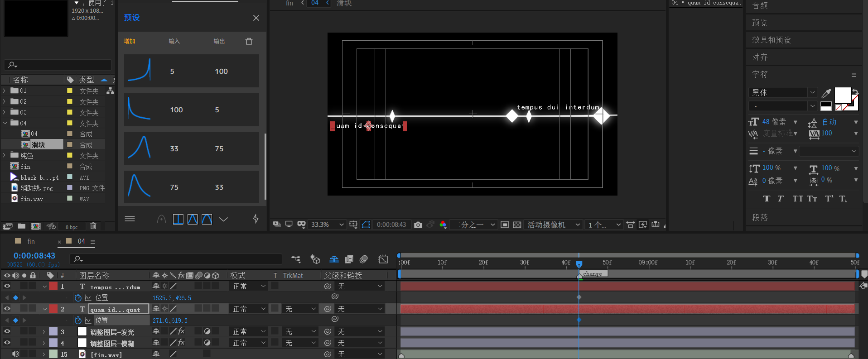Collapse layer 2 properties twirl arrow
The image size is (868, 359).
pos(45,309)
